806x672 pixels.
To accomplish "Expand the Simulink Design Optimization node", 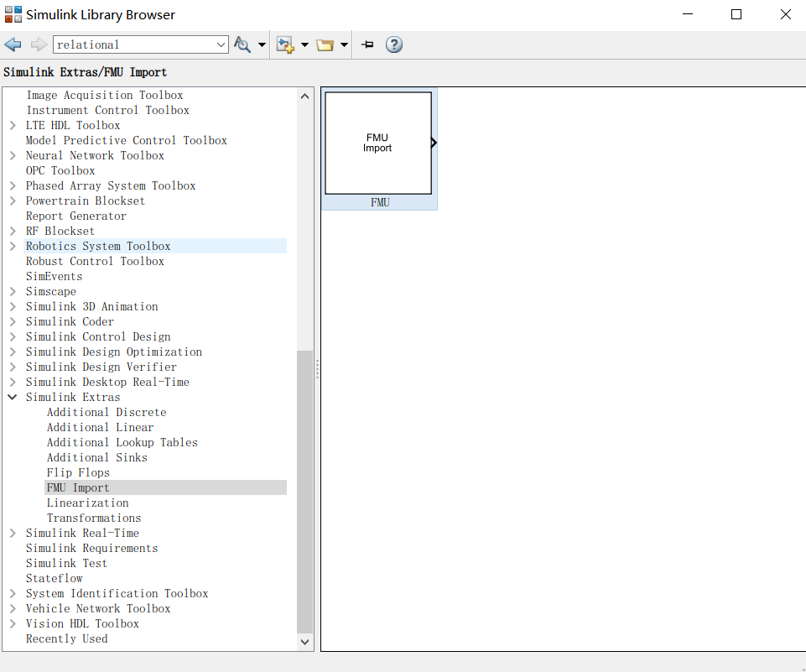I will coord(13,352).
